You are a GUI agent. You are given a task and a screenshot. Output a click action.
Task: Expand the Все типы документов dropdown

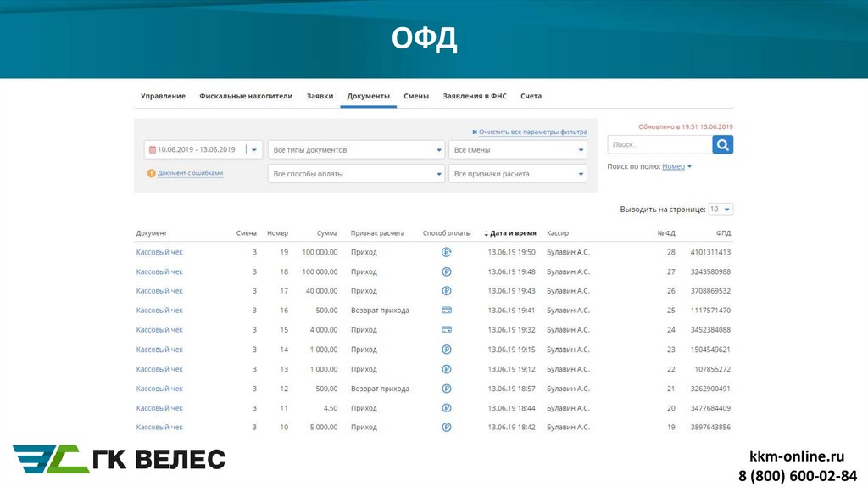click(x=356, y=150)
